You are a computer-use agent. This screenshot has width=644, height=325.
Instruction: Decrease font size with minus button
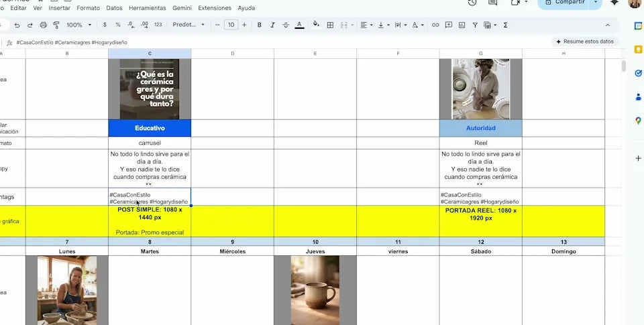(x=217, y=25)
